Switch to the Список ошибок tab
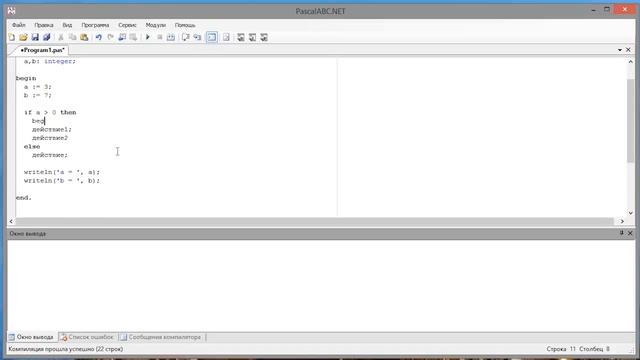Image resolution: width=640 pixels, height=360 pixels. (87, 337)
